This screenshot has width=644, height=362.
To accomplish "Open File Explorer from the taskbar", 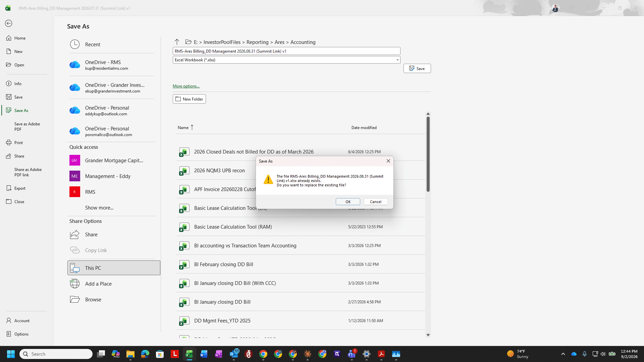I will [130, 354].
